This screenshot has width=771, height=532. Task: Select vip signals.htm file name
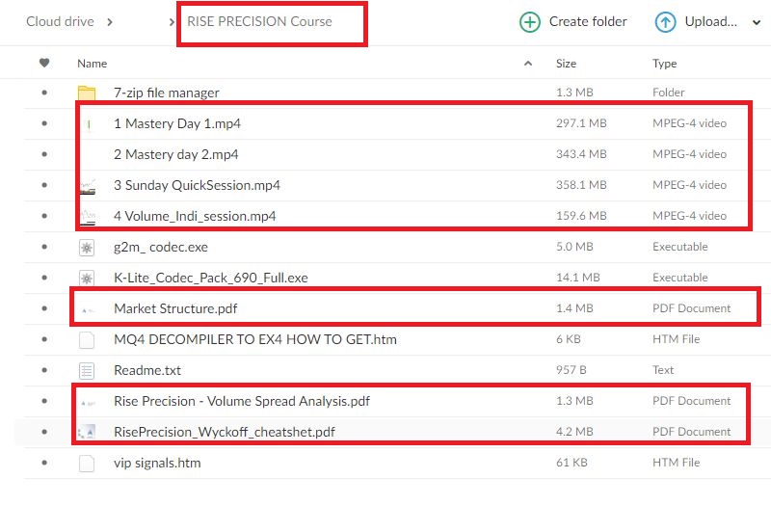pyautogui.click(x=157, y=463)
